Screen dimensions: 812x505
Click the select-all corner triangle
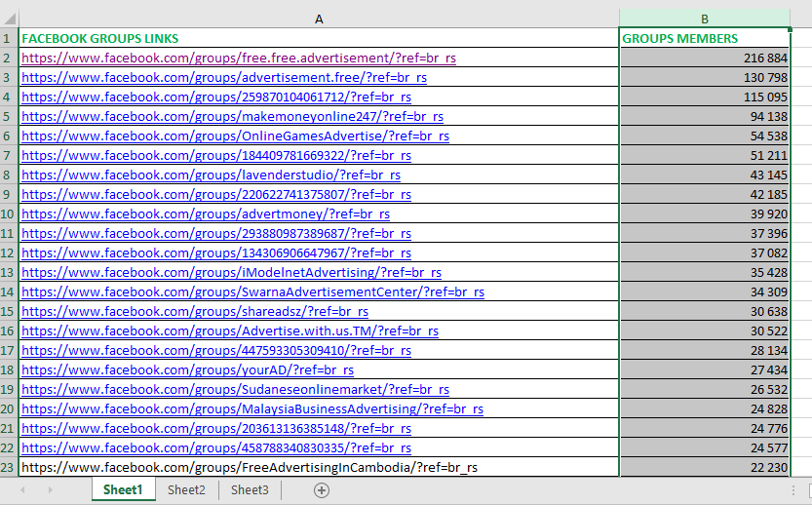(11, 19)
